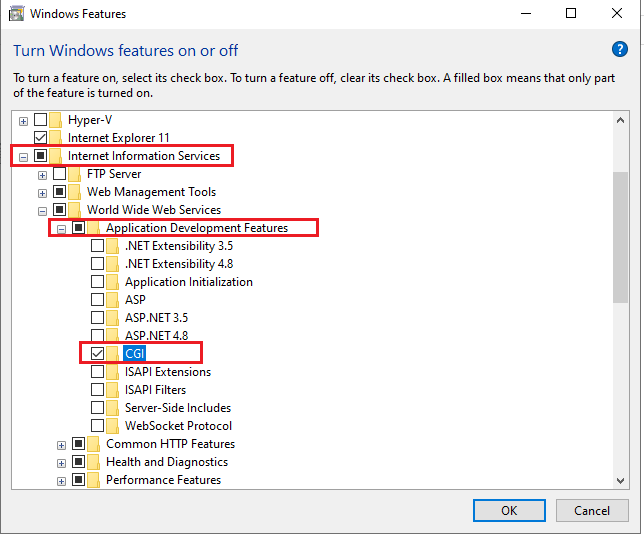Click the Cancel button

tap(592, 511)
